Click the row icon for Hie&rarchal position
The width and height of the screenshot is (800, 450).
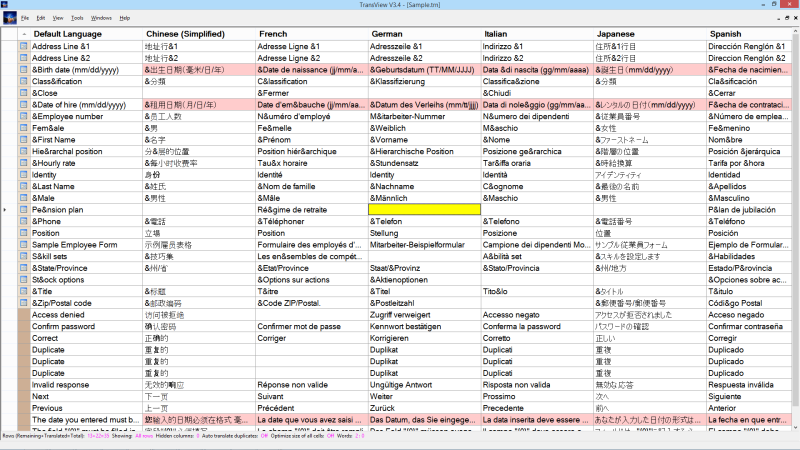click(x=23, y=151)
